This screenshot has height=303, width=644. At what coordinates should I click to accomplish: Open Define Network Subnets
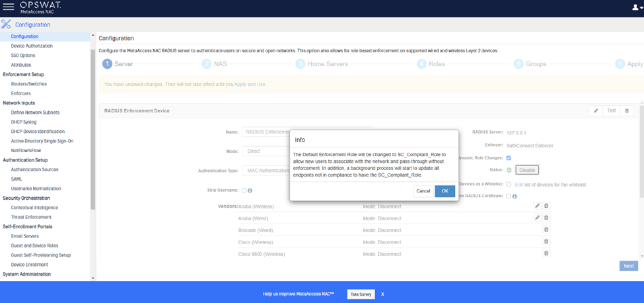pyautogui.click(x=35, y=112)
